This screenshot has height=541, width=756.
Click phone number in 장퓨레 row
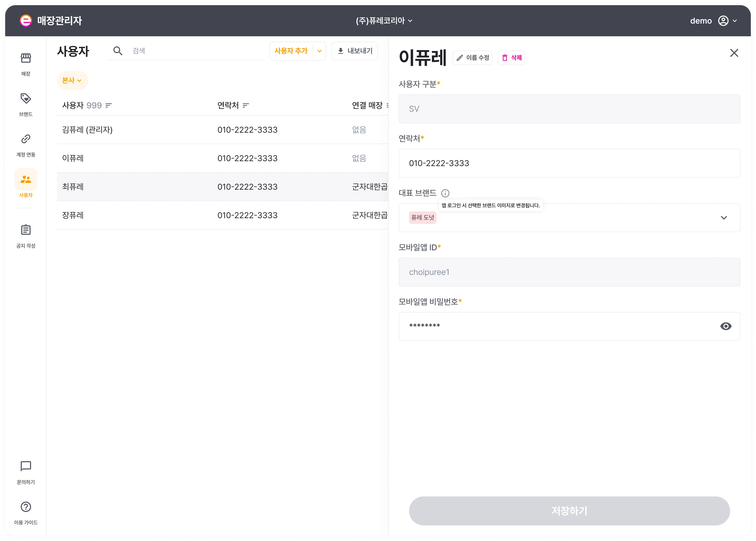click(x=247, y=215)
